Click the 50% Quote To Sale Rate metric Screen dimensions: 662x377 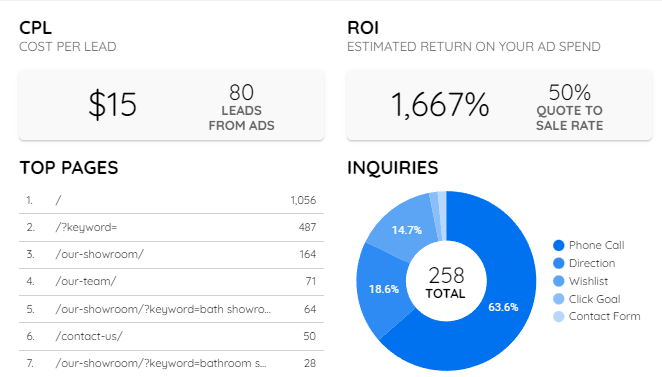click(570, 108)
